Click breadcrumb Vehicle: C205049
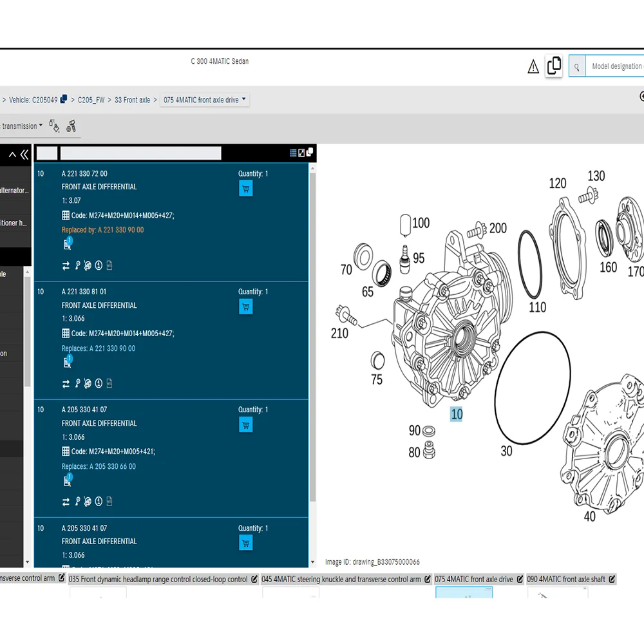644x644 pixels. click(x=33, y=100)
